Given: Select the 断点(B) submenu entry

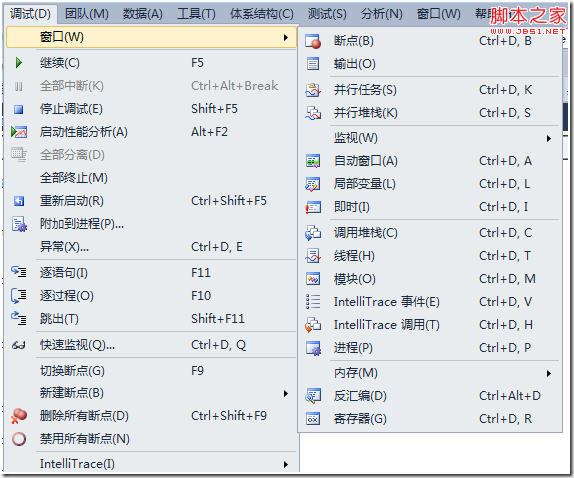Looking at the screenshot, I should tap(430, 41).
